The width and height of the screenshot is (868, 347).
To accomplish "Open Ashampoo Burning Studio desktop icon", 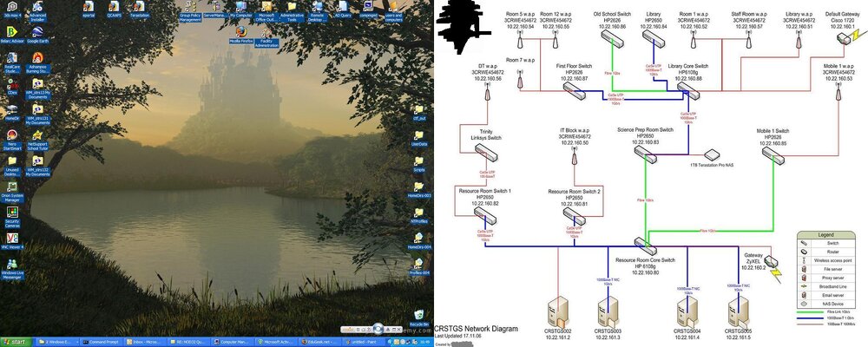I will click(x=37, y=63).
